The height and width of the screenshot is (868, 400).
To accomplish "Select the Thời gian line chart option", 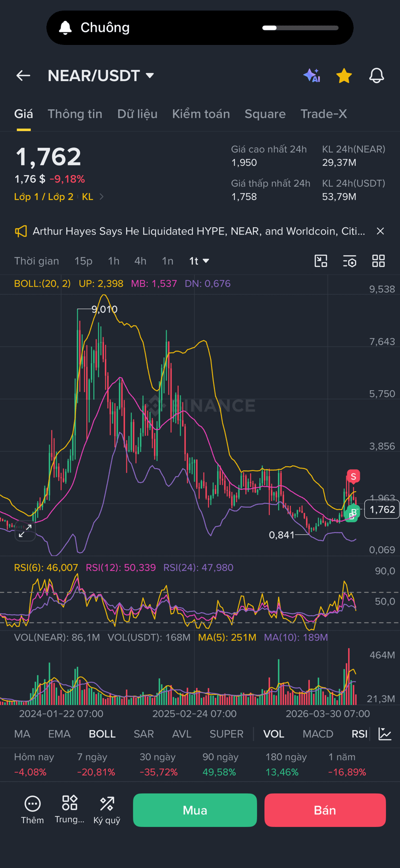I will point(37,261).
